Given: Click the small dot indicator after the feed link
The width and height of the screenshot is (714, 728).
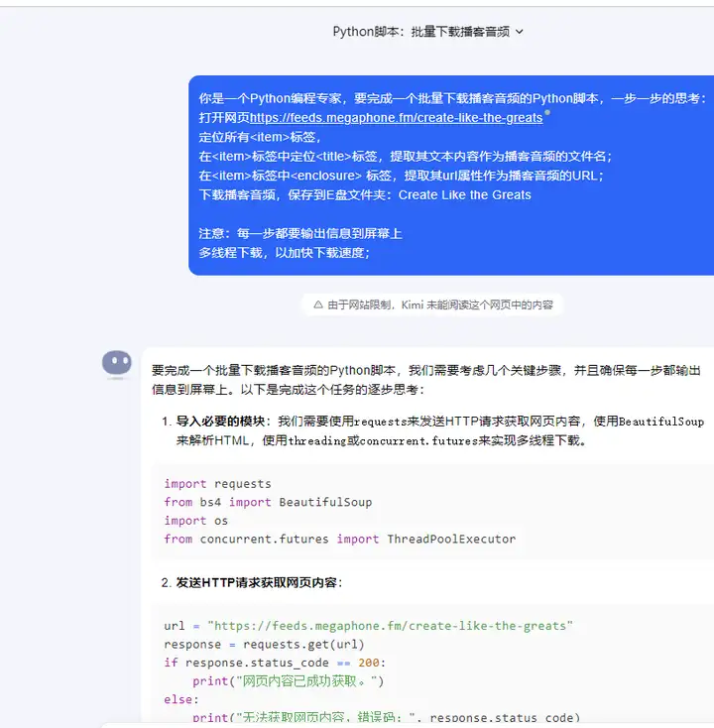Looking at the screenshot, I should click(547, 112).
